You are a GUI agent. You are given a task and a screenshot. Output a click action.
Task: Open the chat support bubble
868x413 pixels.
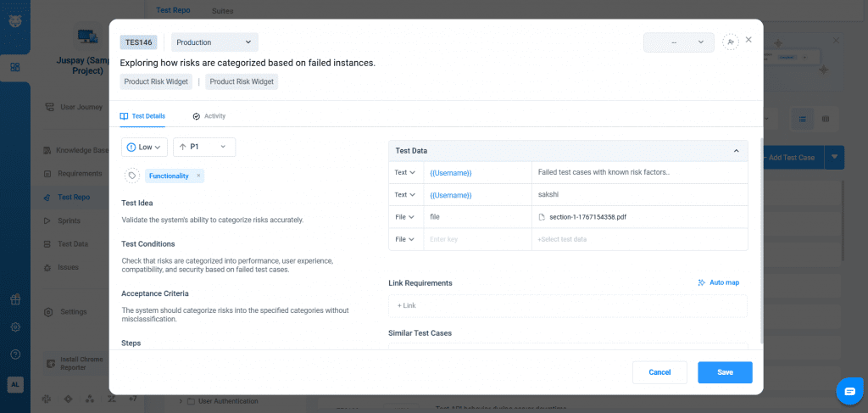click(848, 391)
